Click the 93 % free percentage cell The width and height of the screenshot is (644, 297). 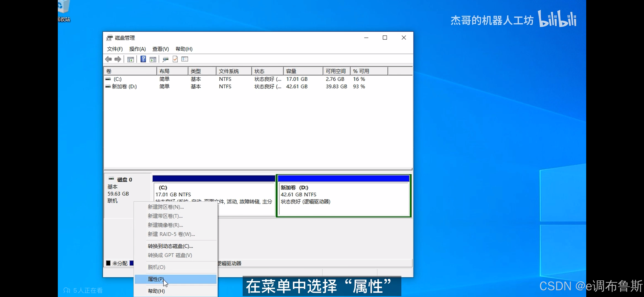point(359,87)
